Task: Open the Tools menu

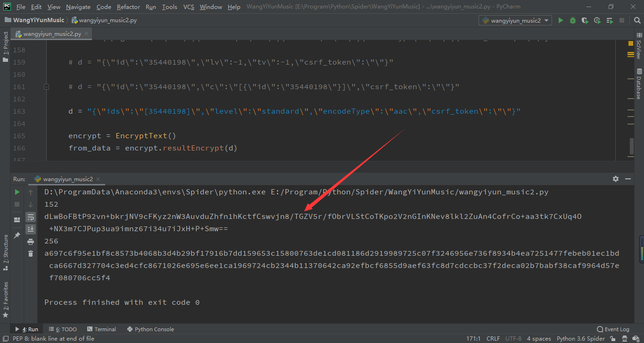Action: point(169,7)
